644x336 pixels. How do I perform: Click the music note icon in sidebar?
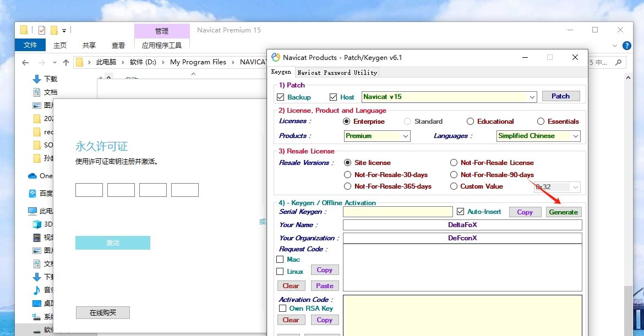tap(37, 290)
